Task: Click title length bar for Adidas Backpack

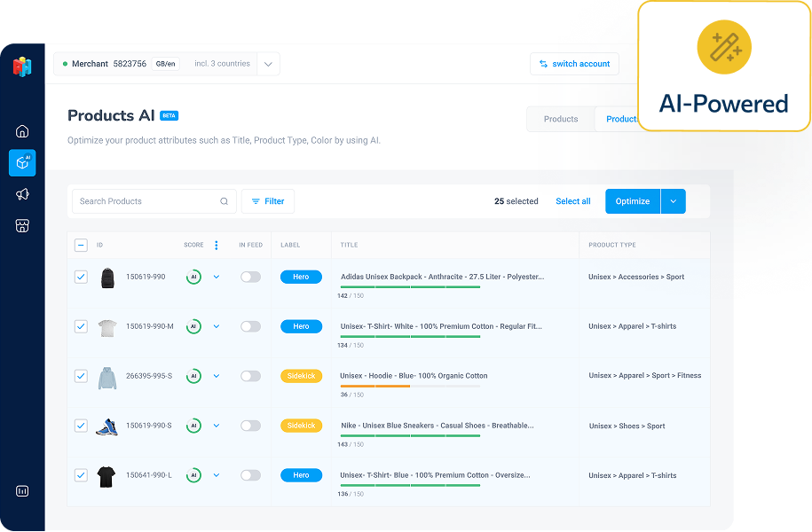Action: coord(410,287)
